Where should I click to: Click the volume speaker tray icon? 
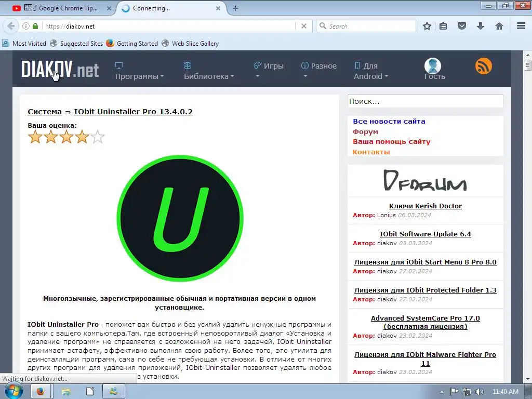[x=480, y=392]
